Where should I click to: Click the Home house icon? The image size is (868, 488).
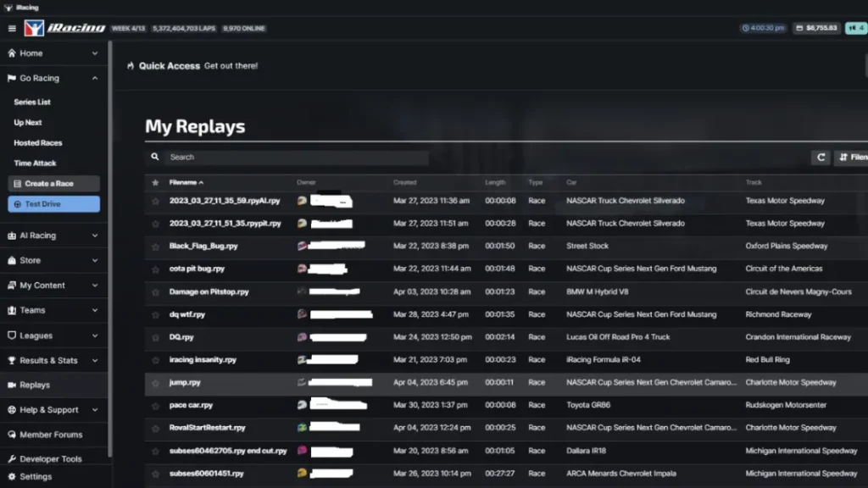click(x=12, y=53)
